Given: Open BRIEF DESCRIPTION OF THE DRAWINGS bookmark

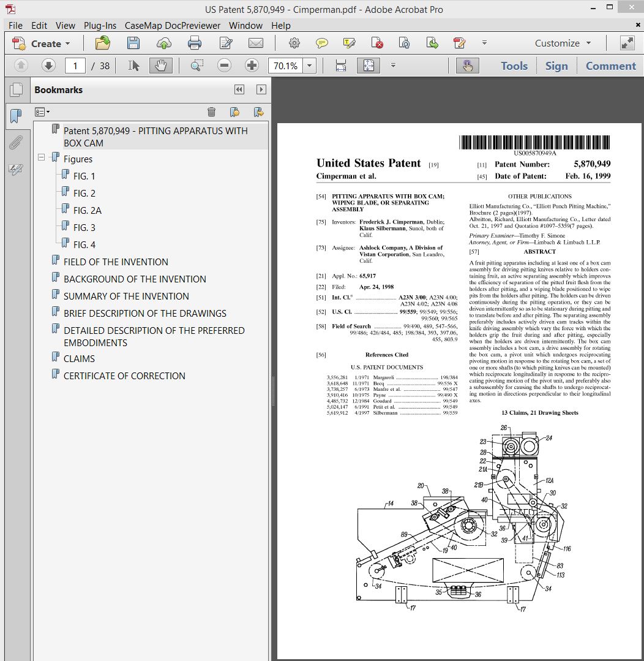Looking at the screenshot, I should coord(145,313).
